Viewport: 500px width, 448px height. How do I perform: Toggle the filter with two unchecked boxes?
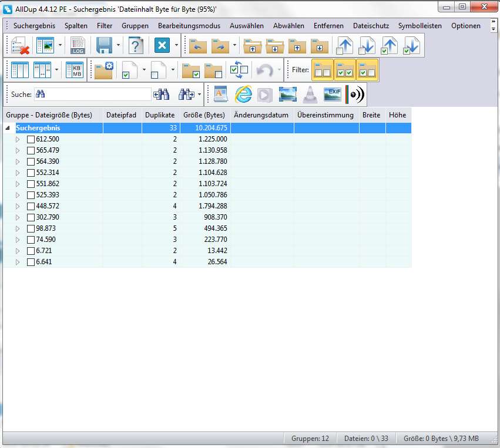(323, 70)
